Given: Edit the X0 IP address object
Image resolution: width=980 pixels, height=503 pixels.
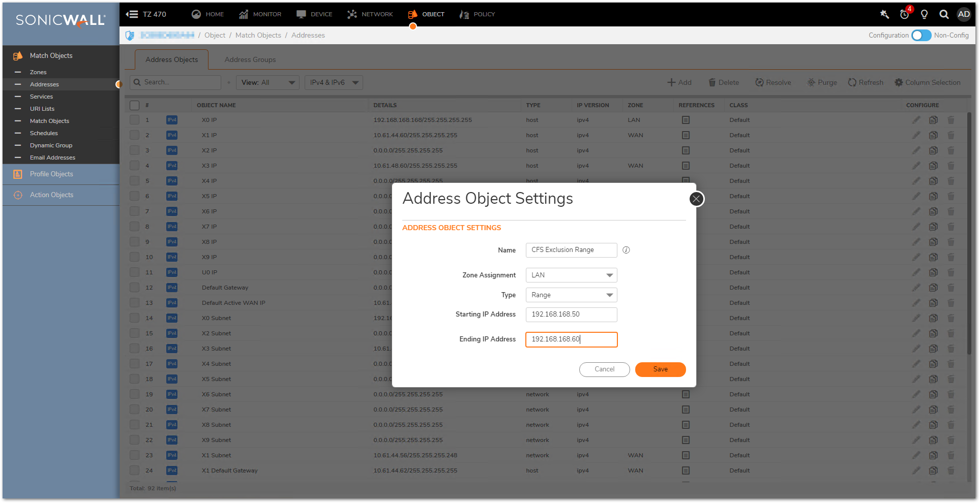Looking at the screenshot, I should [916, 120].
